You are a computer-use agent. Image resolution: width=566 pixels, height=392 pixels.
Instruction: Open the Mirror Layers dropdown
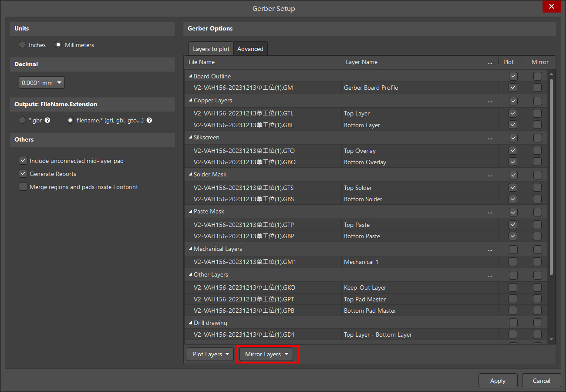(x=266, y=354)
